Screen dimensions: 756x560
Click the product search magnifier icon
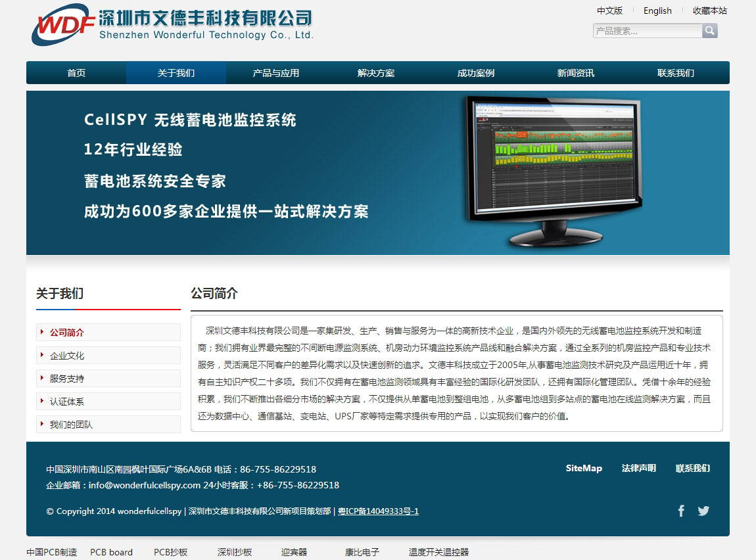[710, 31]
